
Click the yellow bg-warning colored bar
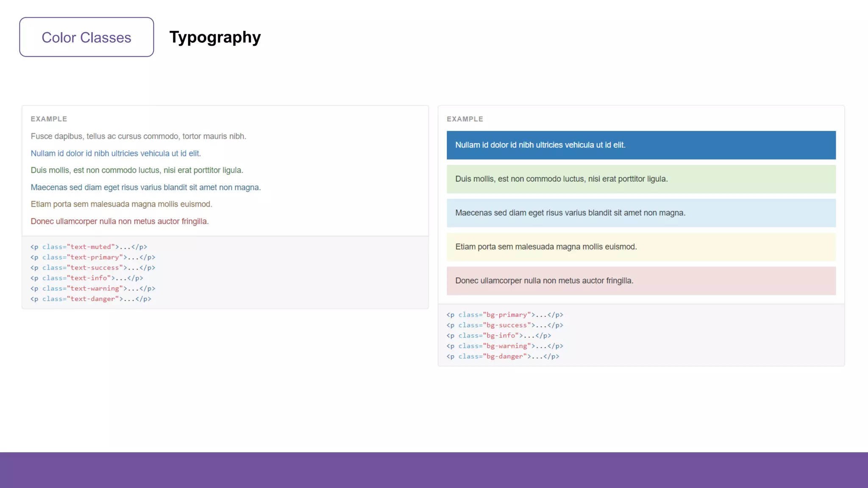(641, 247)
